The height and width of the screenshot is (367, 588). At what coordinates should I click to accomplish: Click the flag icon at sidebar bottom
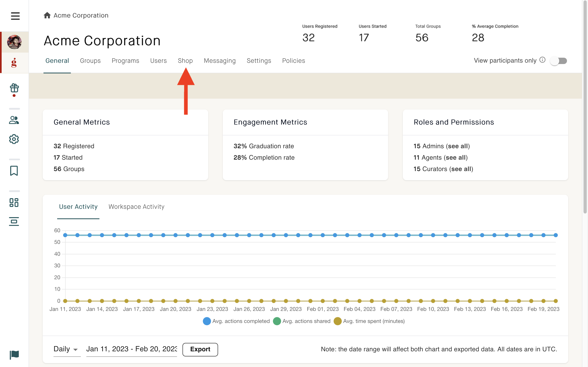[14, 355]
